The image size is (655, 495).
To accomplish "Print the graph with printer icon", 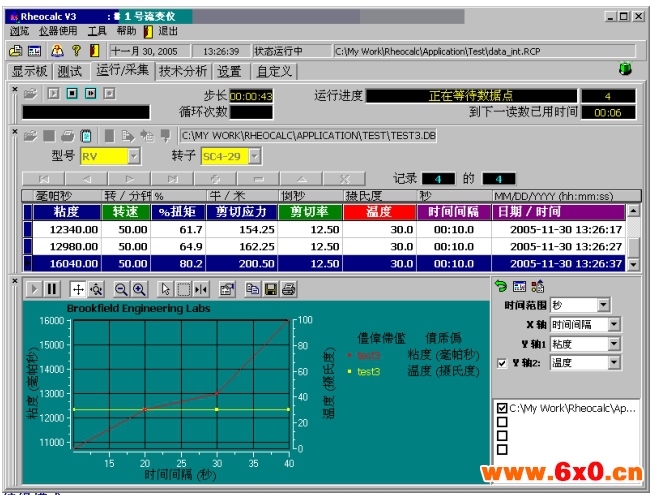I will pyautogui.click(x=289, y=289).
